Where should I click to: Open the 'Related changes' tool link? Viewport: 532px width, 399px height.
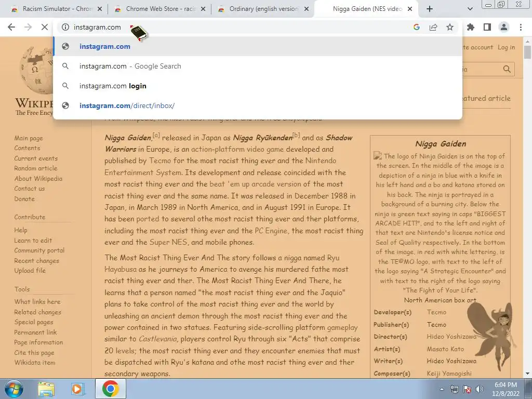pyautogui.click(x=37, y=312)
